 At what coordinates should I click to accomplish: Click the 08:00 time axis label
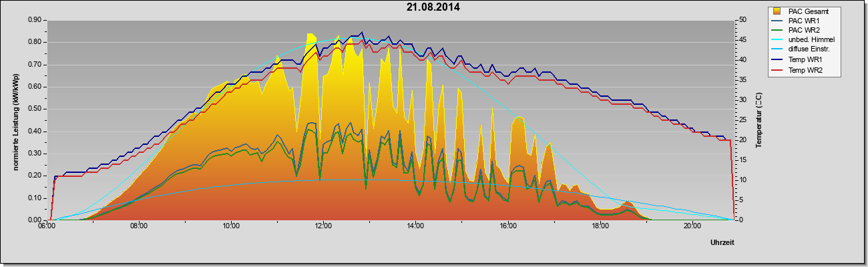pyautogui.click(x=139, y=226)
